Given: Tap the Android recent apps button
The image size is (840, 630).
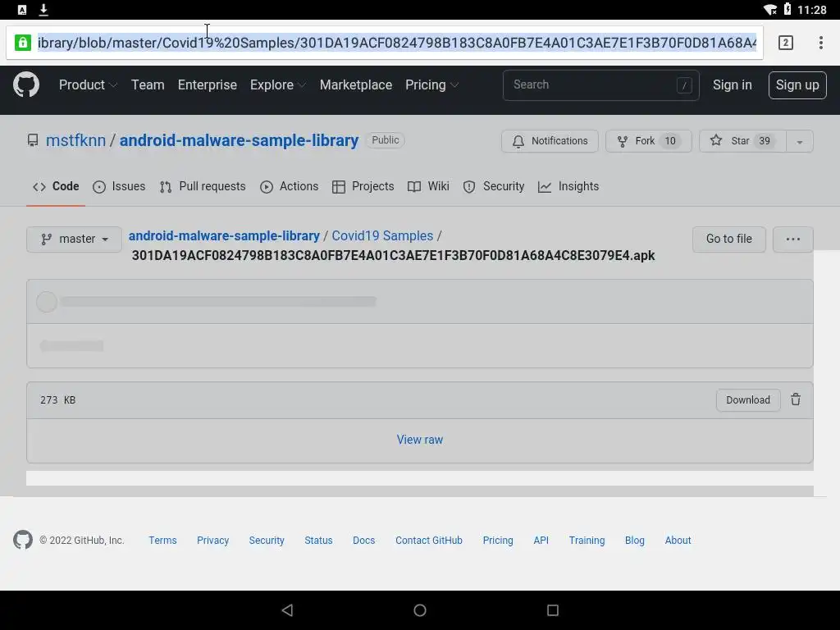Looking at the screenshot, I should (553, 610).
